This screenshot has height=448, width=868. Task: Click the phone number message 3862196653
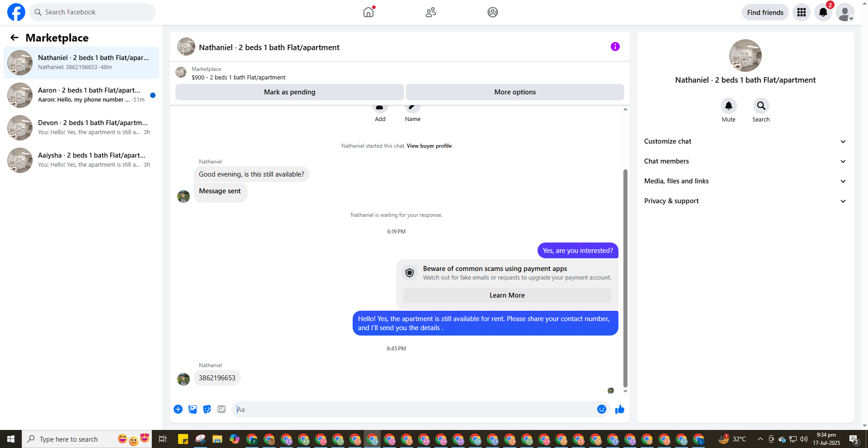coord(217,378)
